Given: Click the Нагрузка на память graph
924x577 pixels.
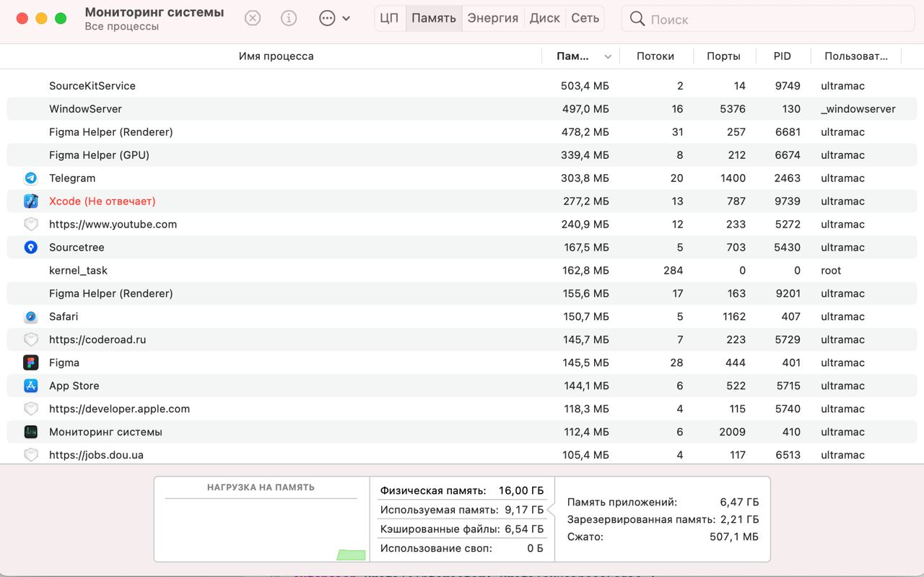Looking at the screenshot, I should click(x=261, y=519).
